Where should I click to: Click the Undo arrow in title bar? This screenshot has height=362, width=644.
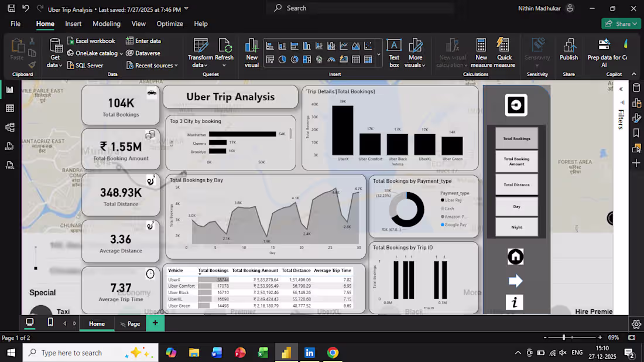pyautogui.click(x=26, y=8)
